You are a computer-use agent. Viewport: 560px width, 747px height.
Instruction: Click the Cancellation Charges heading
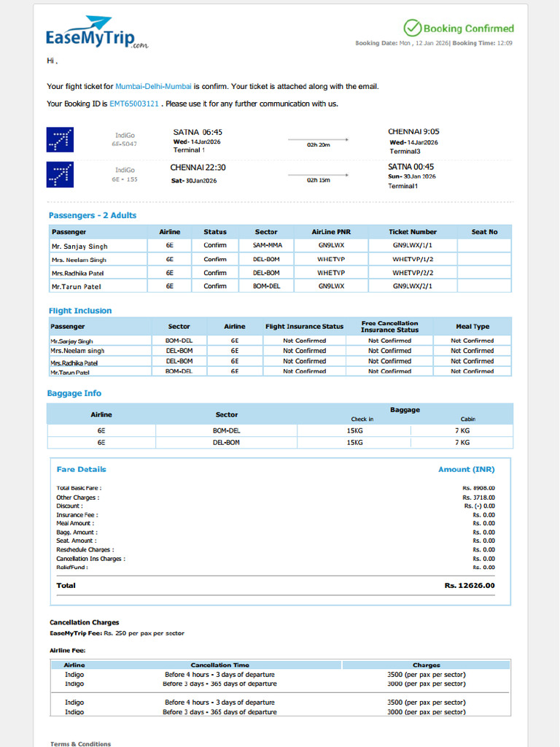click(85, 622)
